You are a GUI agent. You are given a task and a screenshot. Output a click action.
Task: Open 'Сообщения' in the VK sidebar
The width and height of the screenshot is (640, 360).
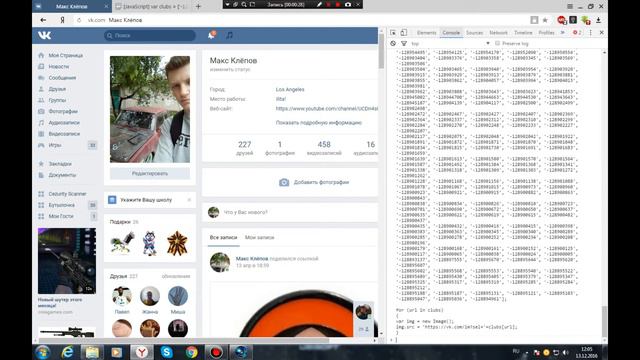62,78
